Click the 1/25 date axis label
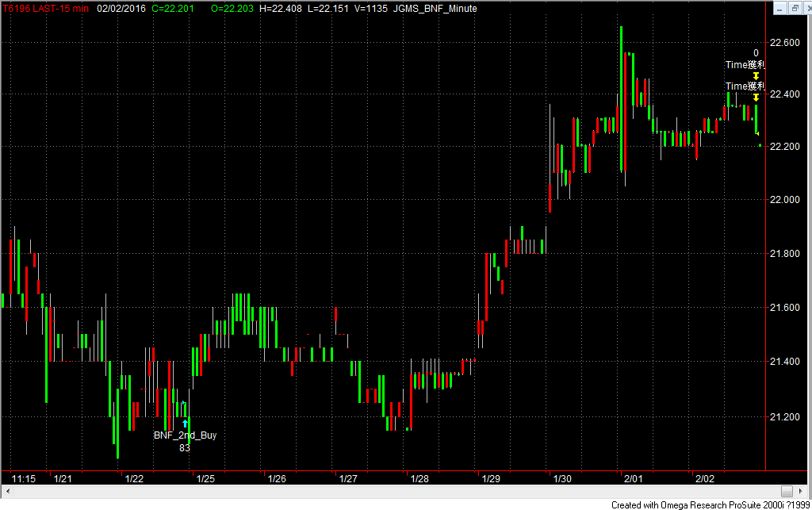812x510 pixels. (x=205, y=479)
